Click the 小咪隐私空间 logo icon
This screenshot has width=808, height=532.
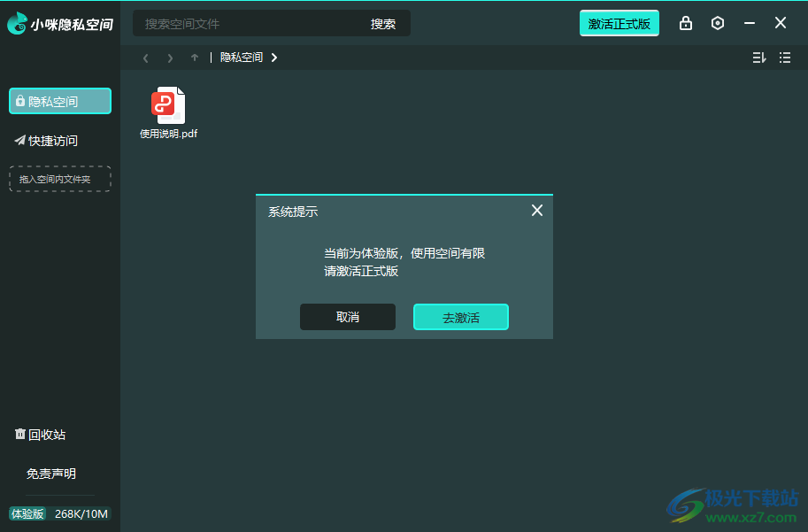pos(17,23)
